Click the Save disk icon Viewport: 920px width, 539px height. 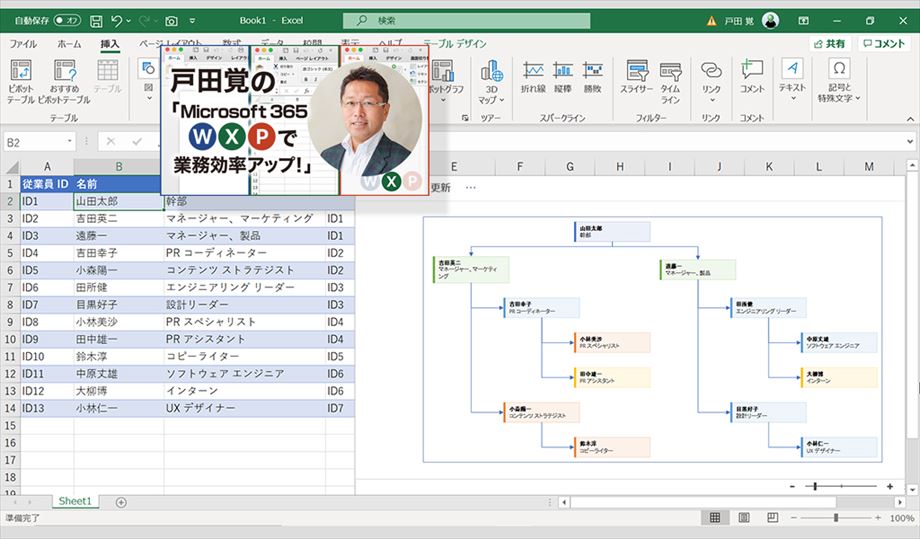point(96,21)
